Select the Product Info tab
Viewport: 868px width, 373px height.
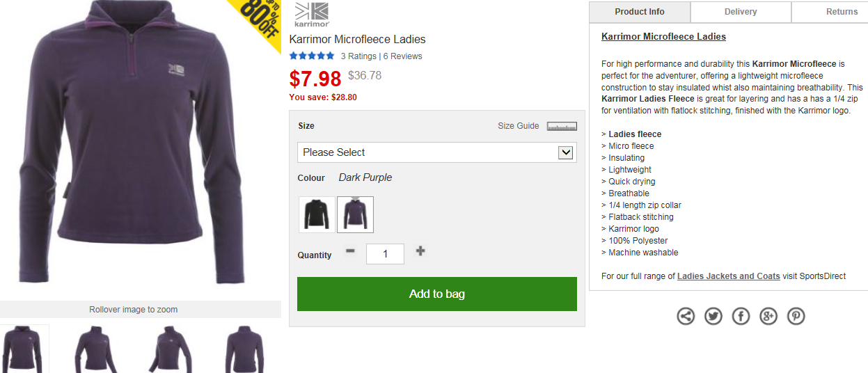coord(640,12)
